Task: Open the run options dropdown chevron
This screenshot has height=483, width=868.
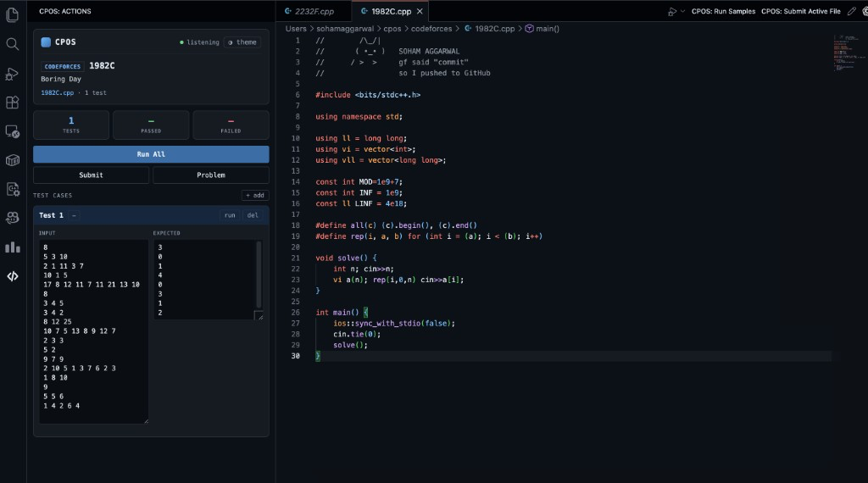Action: [x=682, y=12]
